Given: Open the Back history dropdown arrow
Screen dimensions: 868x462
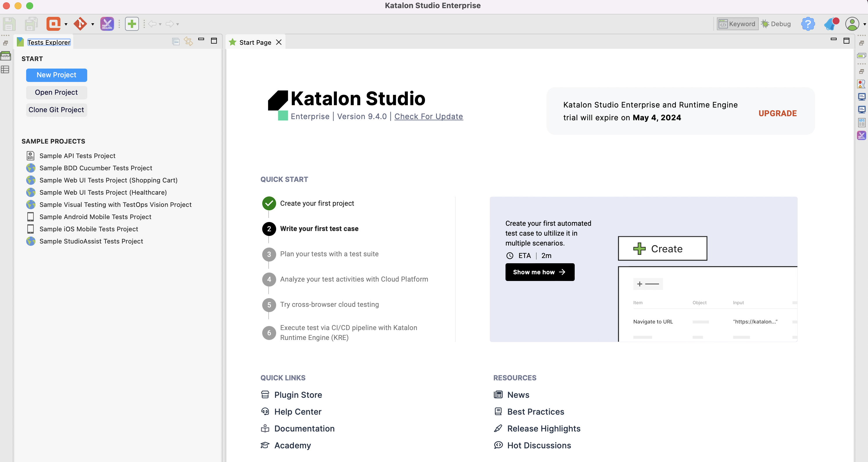Looking at the screenshot, I should click(160, 24).
